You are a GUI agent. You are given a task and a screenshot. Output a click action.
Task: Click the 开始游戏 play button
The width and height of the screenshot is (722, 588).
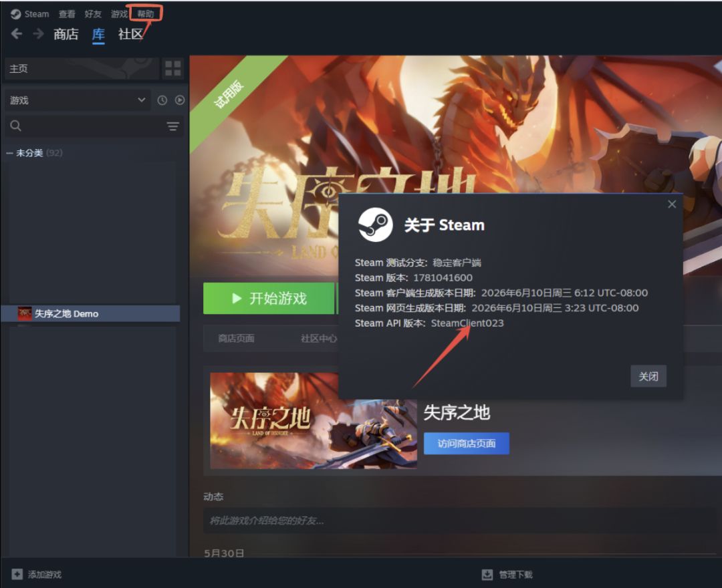(x=269, y=299)
